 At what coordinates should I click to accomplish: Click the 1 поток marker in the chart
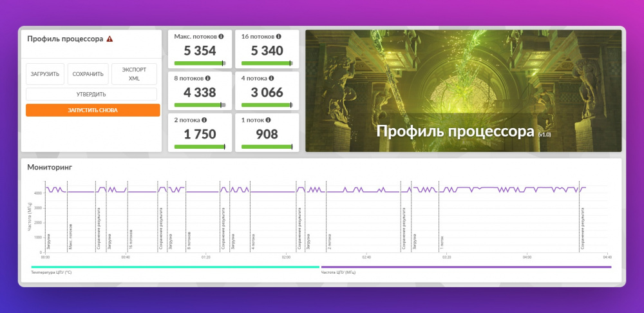pyautogui.click(x=442, y=242)
